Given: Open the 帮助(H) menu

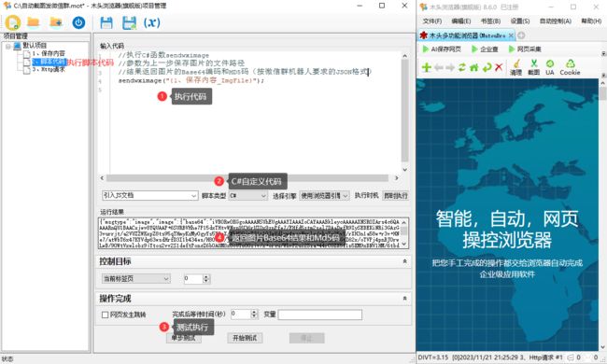Looking at the screenshot, I should 591,21.
